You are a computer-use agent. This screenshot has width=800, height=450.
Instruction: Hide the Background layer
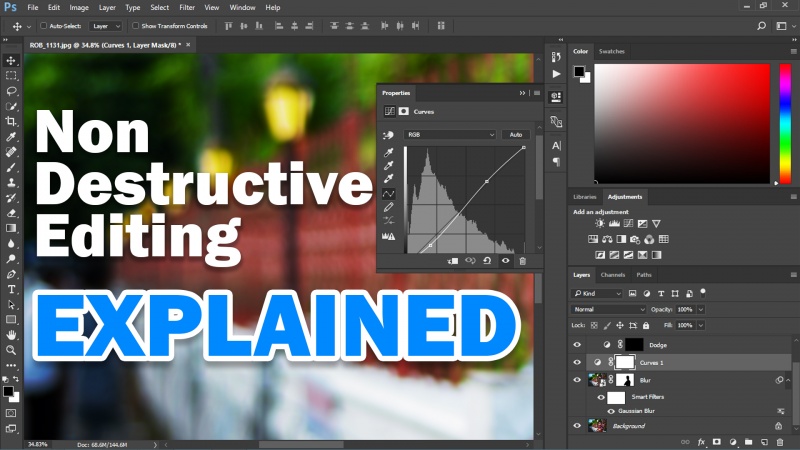tap(577, 426)
